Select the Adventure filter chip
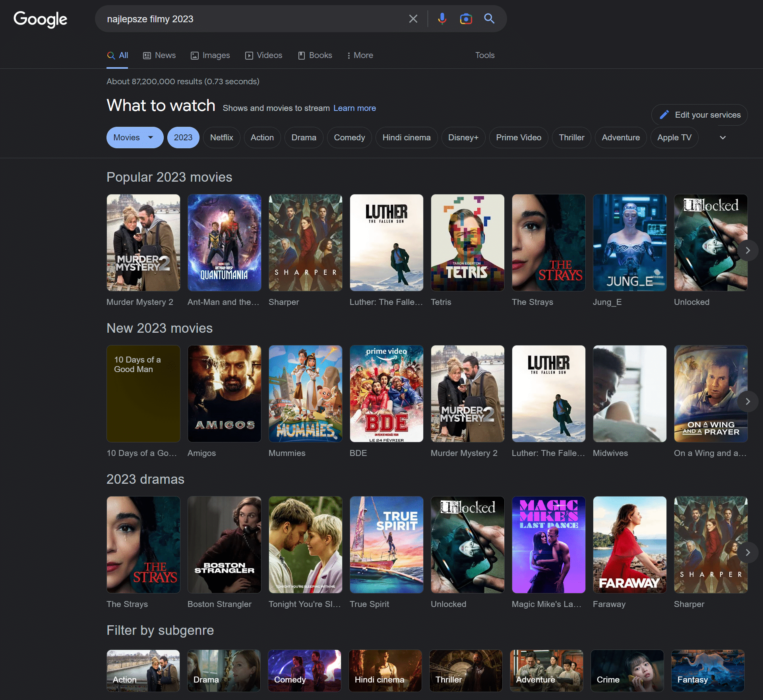Screen dimensions: 763x700 [621, 138]
